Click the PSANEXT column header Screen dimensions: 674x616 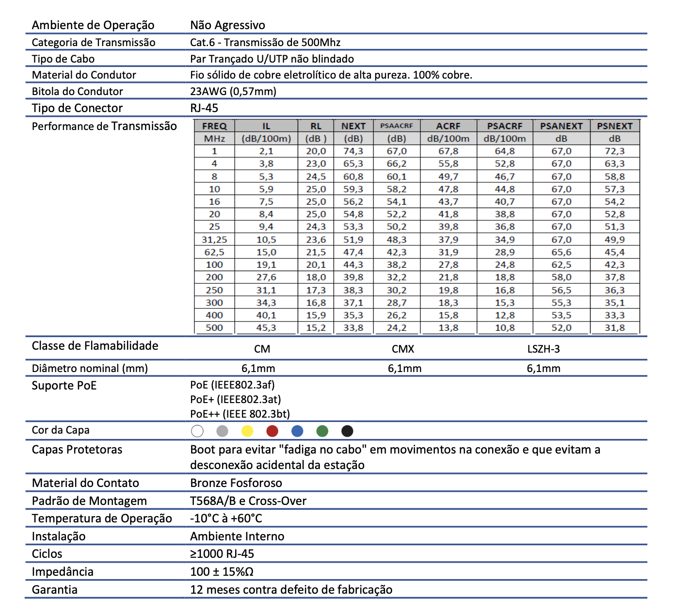pyautogui.click(x=562, y=126)
